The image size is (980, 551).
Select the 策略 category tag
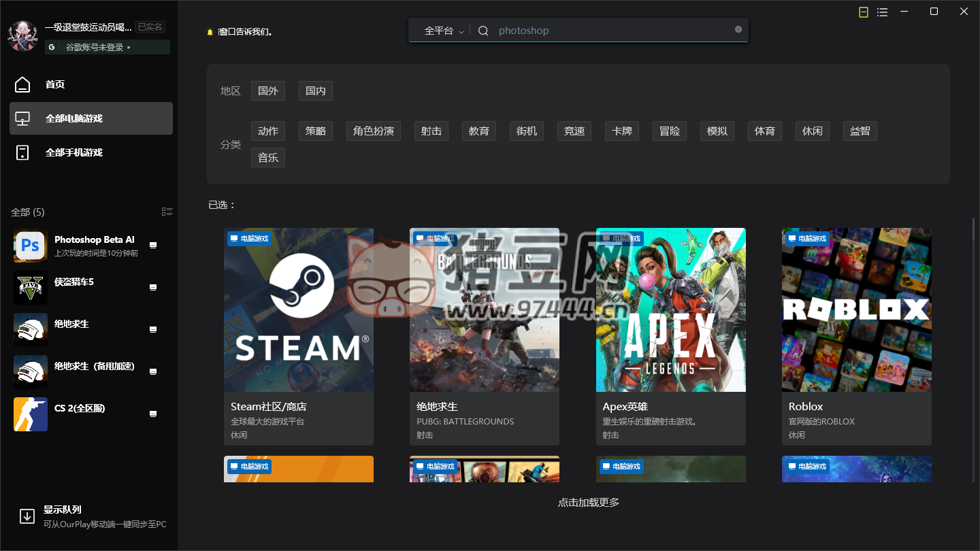click(316, 131)
